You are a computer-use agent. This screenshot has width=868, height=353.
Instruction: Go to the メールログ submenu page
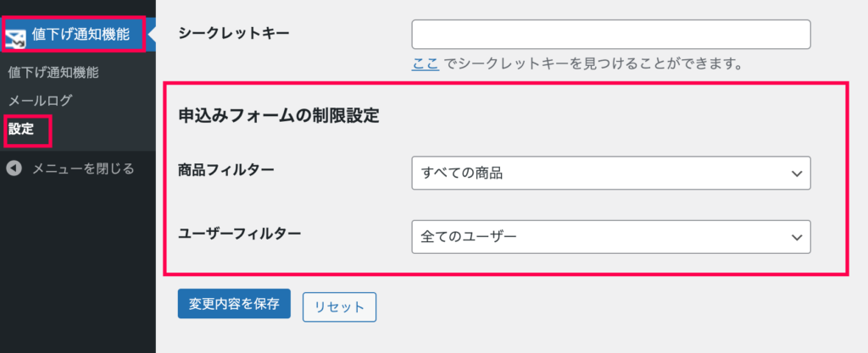pos(40,101)
